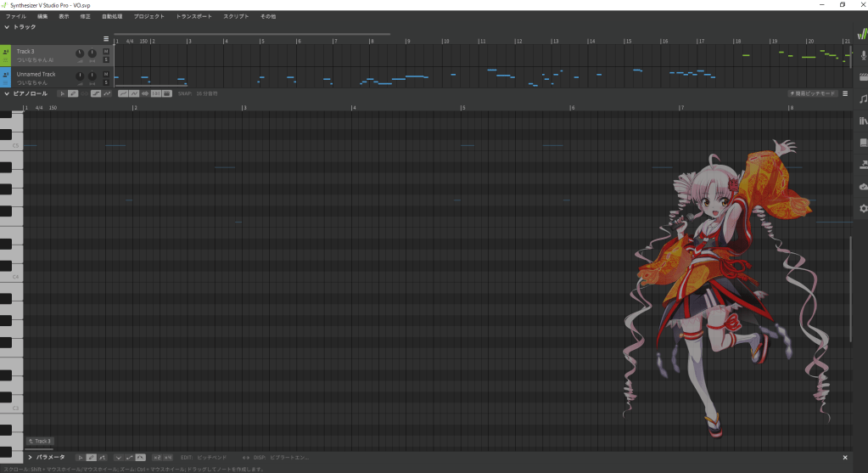Collapse the トラック panel

(7, 27)
